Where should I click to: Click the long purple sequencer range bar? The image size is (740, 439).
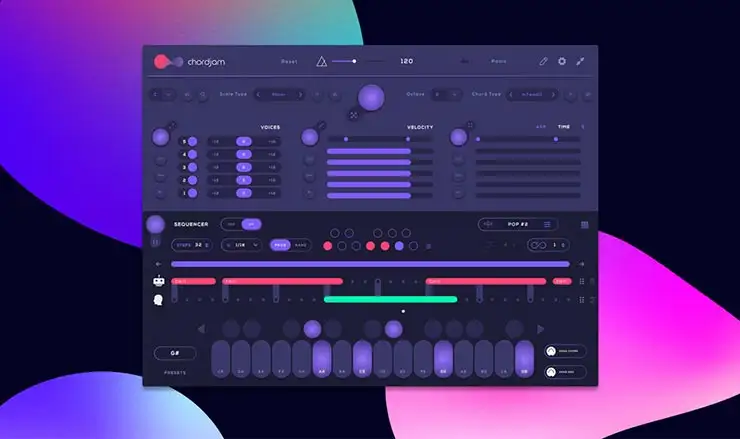click(x=370, y=264)
